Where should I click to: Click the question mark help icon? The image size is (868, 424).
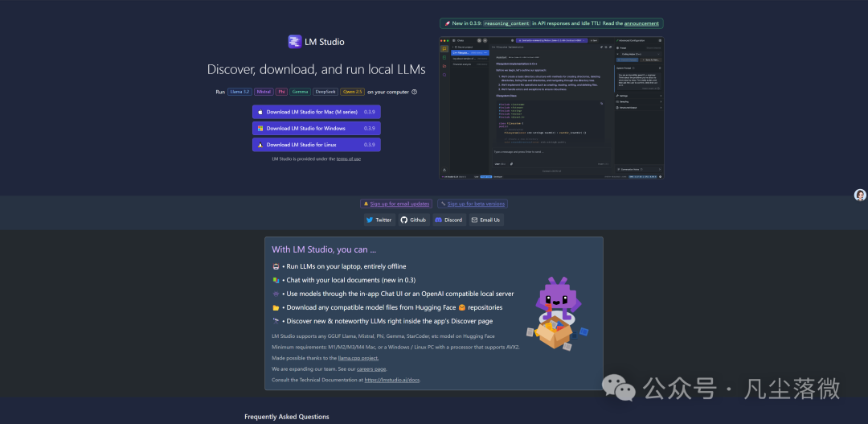click(414, 92)
